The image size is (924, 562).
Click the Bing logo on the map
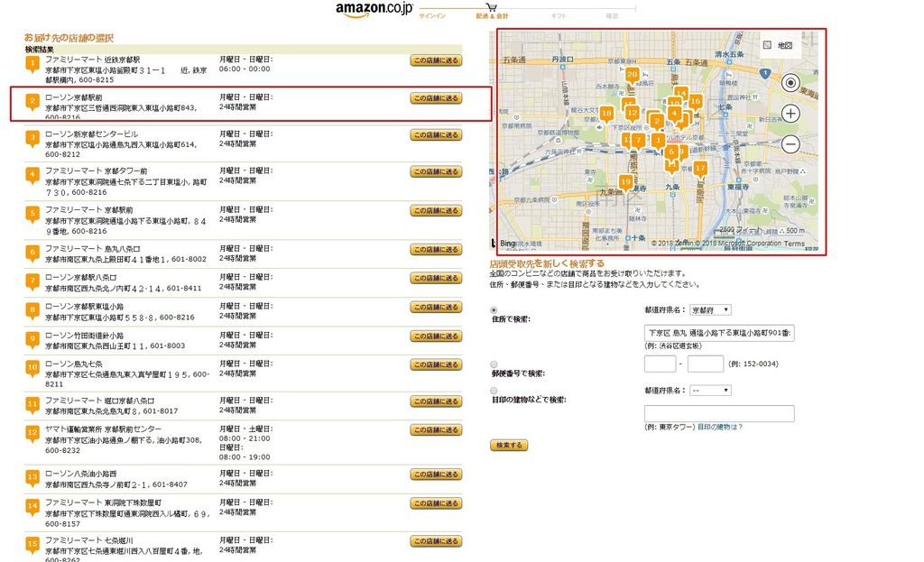[504, 243]
